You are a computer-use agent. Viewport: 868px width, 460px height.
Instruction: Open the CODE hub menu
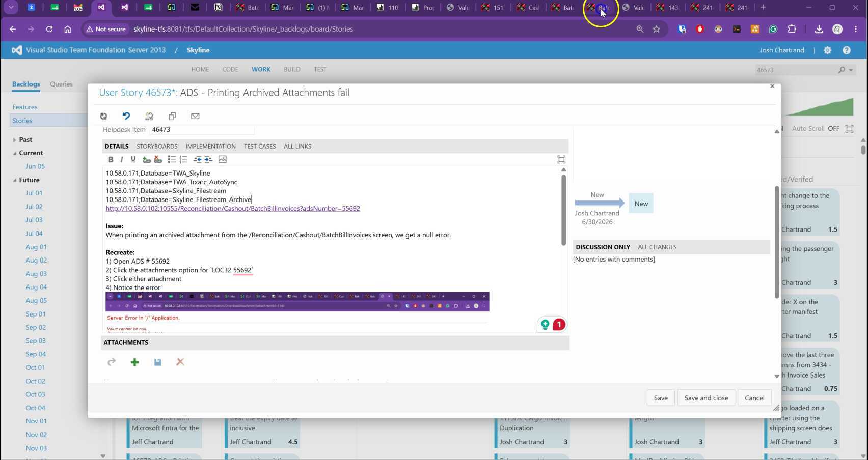(230, 70)
